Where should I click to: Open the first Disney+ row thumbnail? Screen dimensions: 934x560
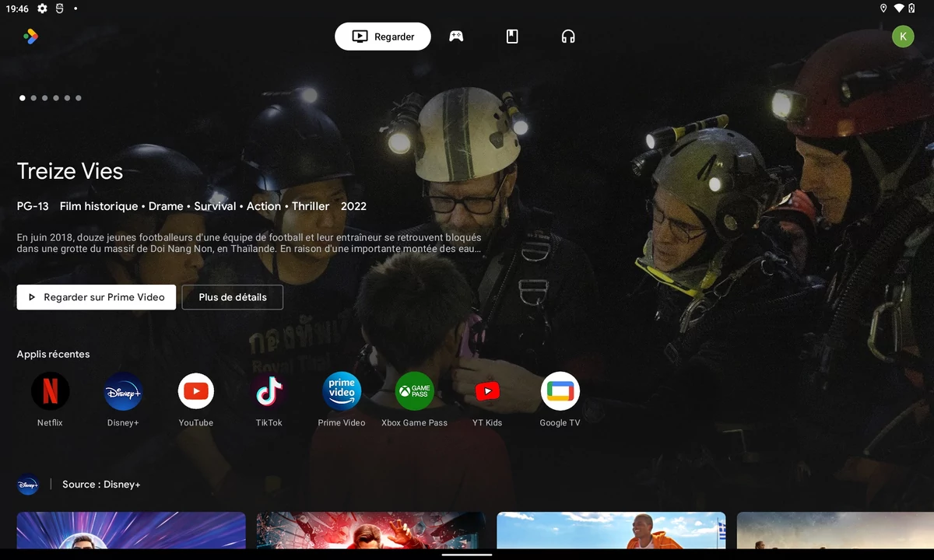click(x=132, y=530)
